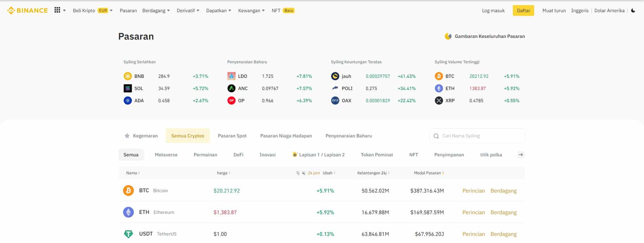Viewport: 644px width, 243px height.
Task: Expand the dropdown arrow beside the apps grid
Action: [64, 10]
